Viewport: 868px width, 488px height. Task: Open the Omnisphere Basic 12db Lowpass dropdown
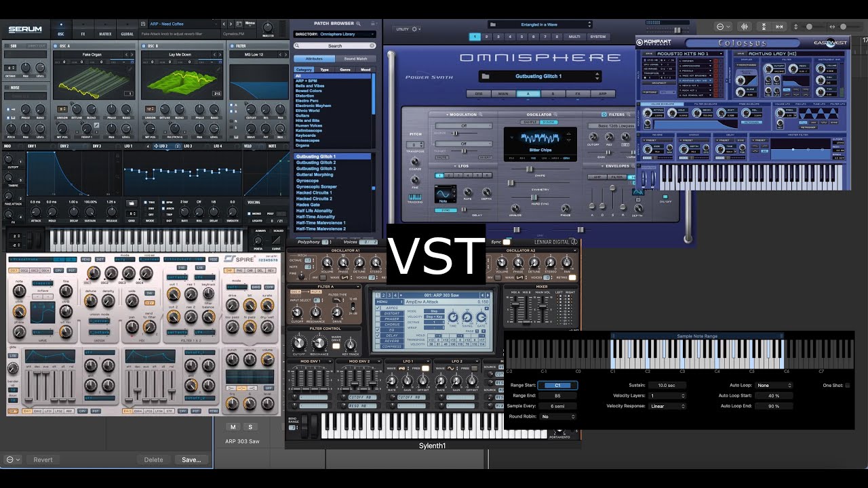(x=612, y=125)
